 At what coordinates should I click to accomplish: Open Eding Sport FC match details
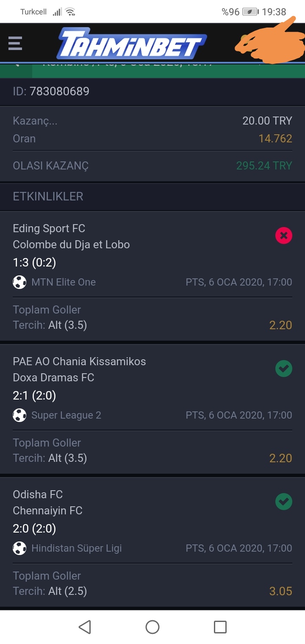point(49,228)
